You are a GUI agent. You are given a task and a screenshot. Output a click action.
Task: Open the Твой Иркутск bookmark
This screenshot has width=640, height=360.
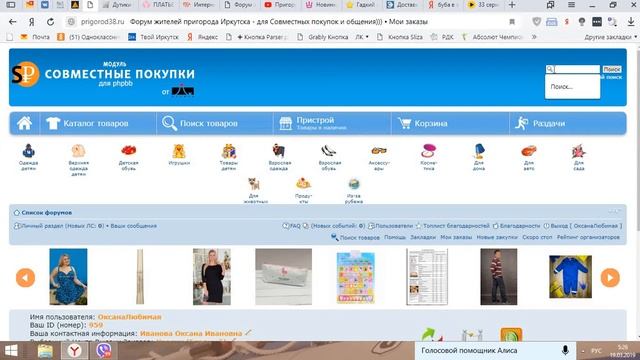(153, 37)
